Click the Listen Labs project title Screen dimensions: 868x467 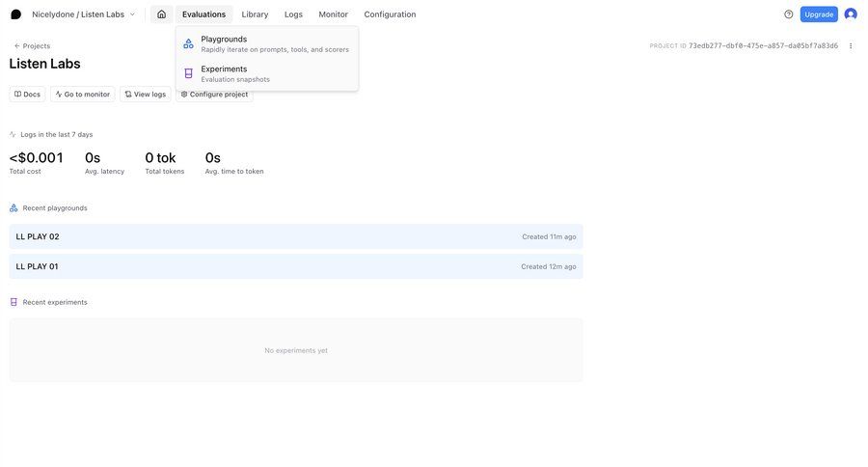(44, 64)
